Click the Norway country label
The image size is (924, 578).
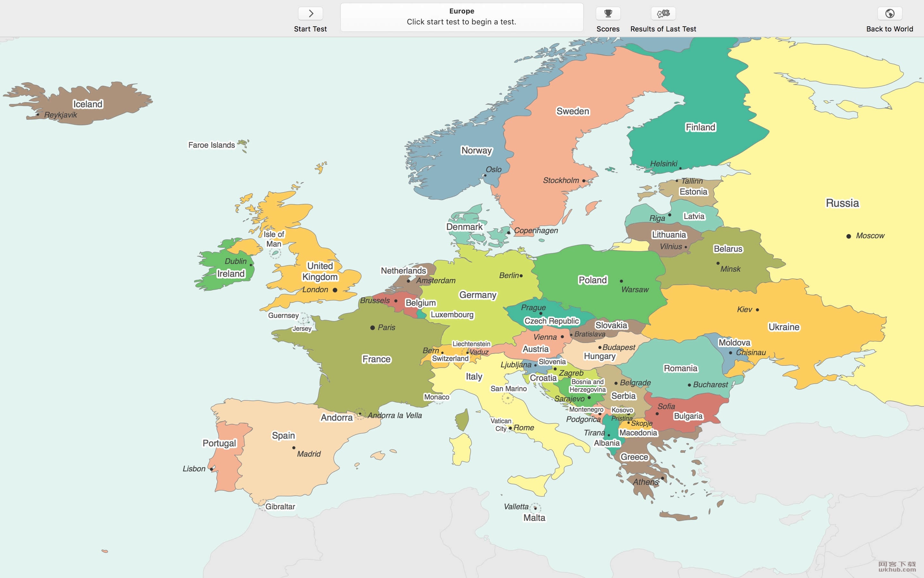pos(476,151)
